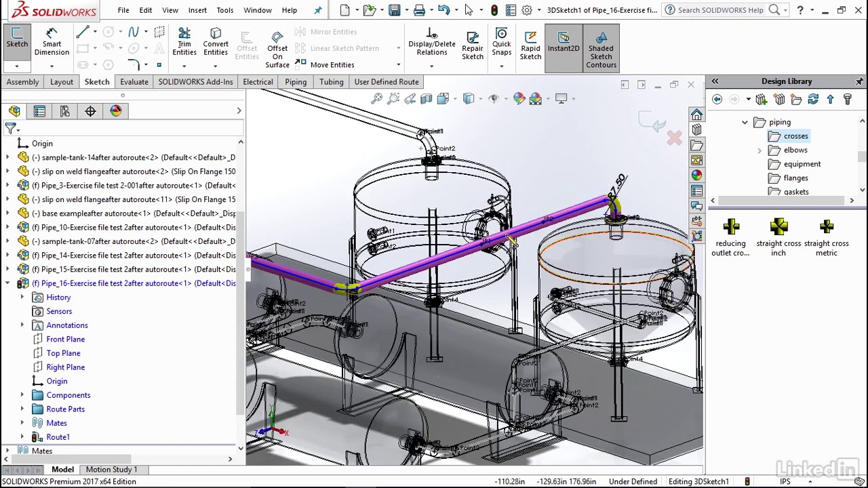
Task: Click the Section View icon
Action: coord(427,99)
